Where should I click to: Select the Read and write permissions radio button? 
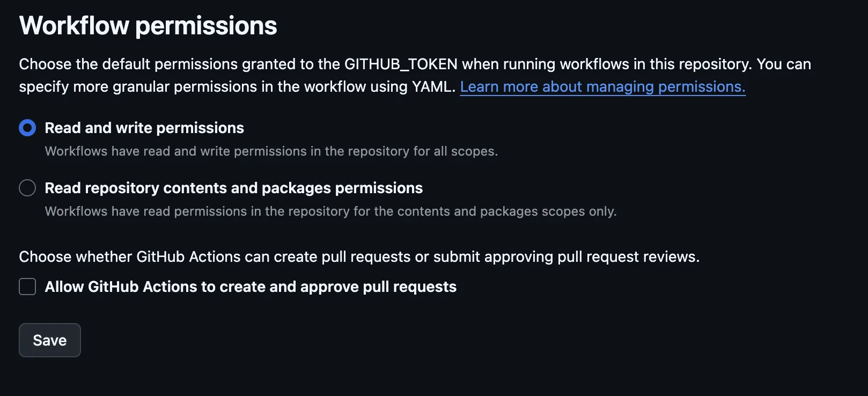coord(27,128)
